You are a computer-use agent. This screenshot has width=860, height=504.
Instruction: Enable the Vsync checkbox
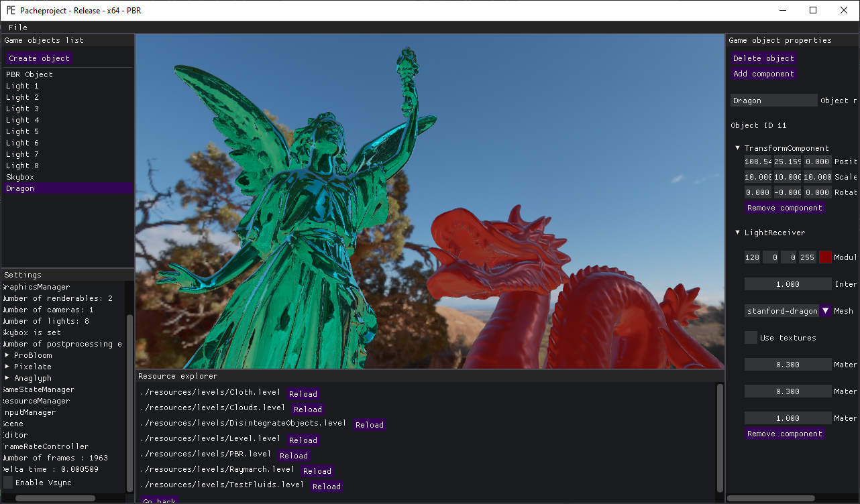8,483
